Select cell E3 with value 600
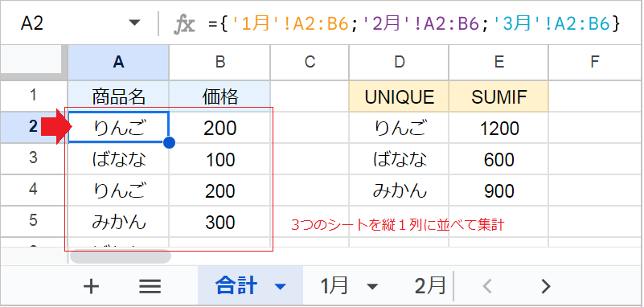 coord(498,159)
